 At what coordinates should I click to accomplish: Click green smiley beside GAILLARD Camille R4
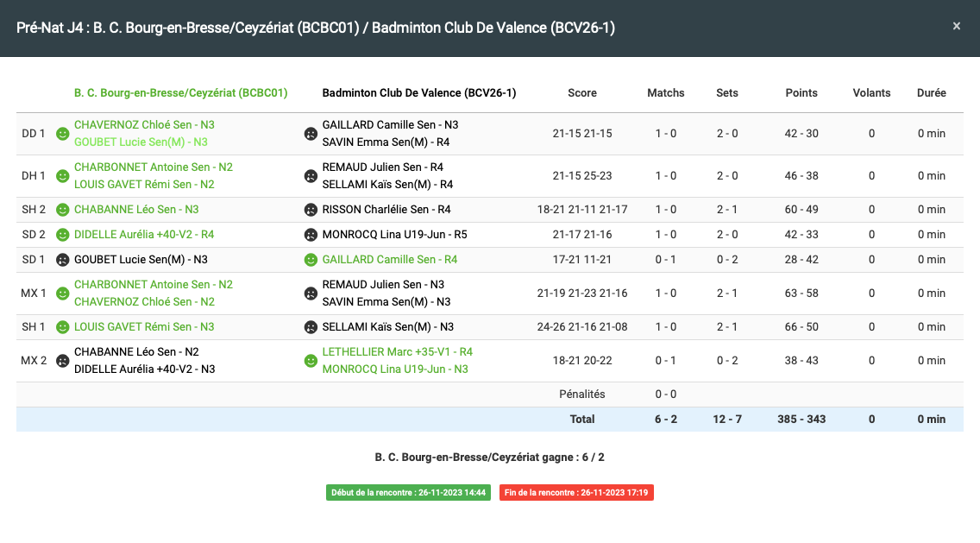pyautogui.click(x=311, y=260)
